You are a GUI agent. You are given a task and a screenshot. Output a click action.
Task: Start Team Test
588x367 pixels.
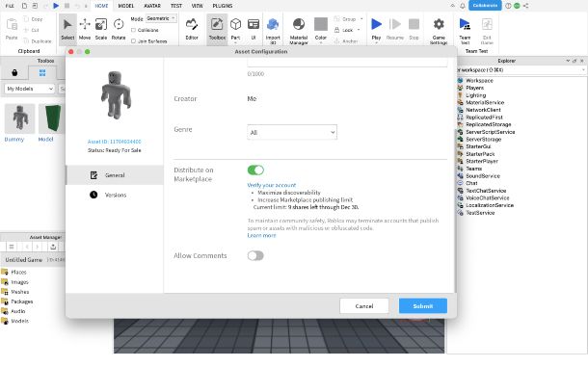click(x=465, y=31)
